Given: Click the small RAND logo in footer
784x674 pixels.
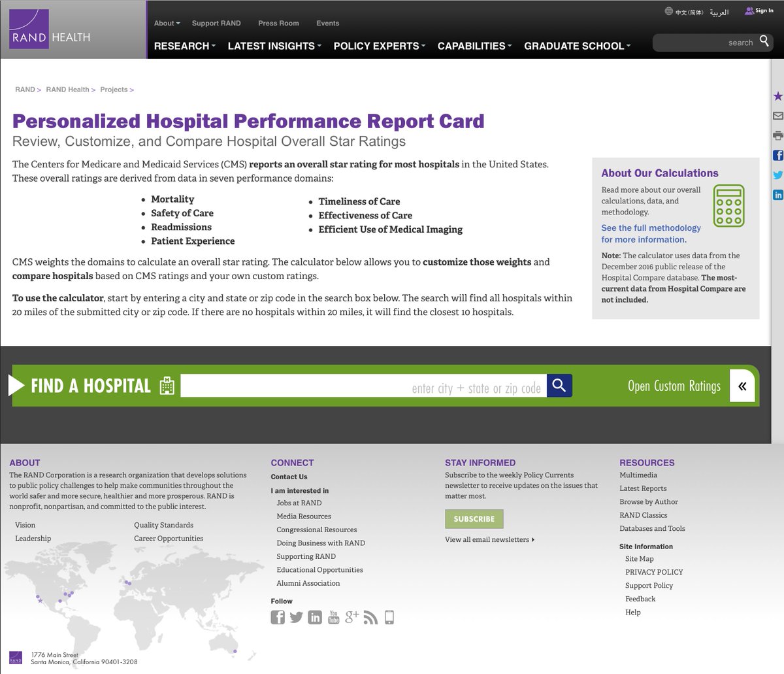Looking at the screenshot, I should pos(16,658).
